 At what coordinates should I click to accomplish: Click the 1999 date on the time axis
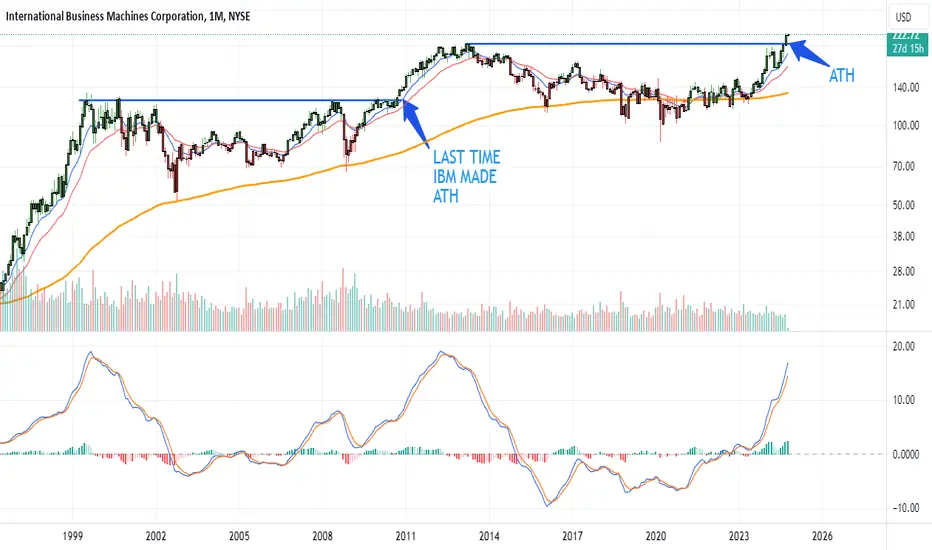(73, 536)
